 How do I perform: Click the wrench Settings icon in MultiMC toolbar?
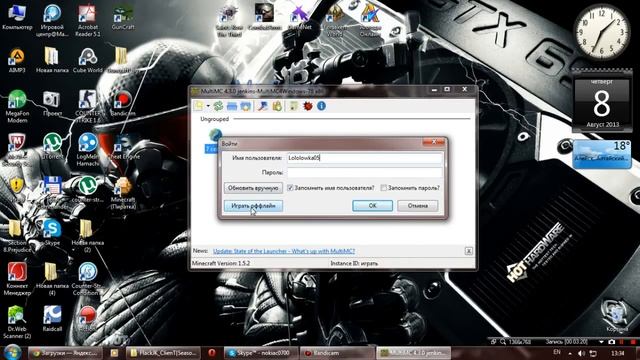[263, 106]
